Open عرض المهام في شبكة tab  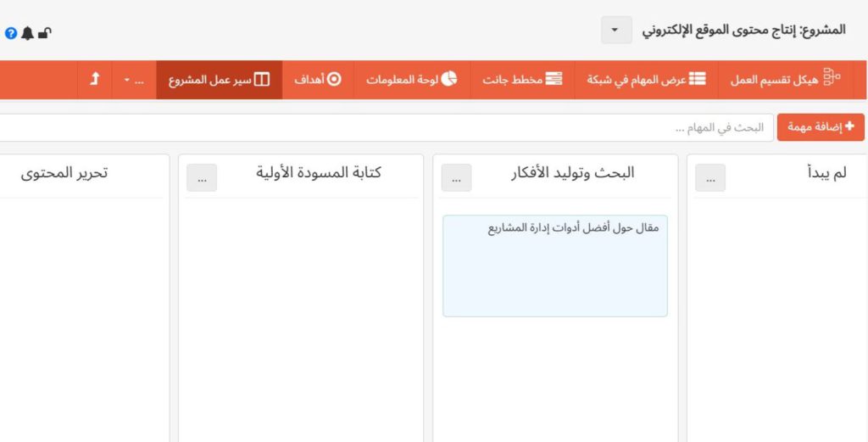[646, 80]
